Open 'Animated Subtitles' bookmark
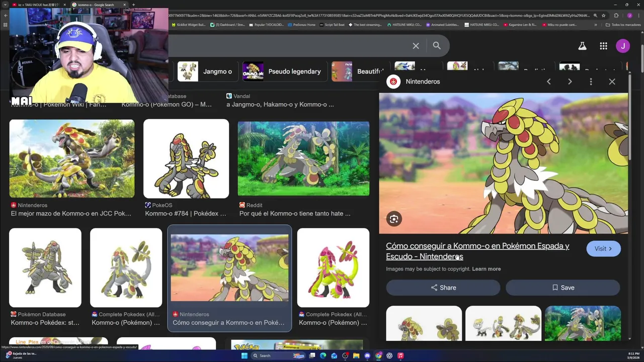 pos(442,25)
